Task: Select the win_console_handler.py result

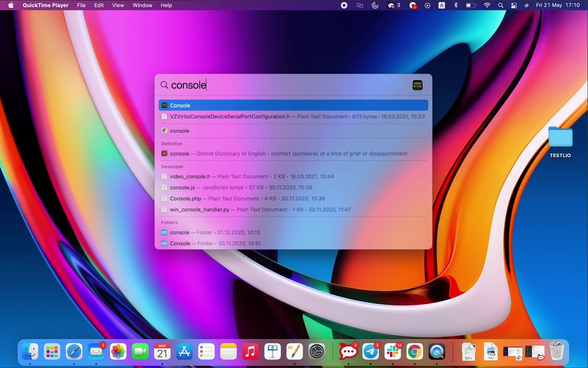Action: tap(293, 209)
